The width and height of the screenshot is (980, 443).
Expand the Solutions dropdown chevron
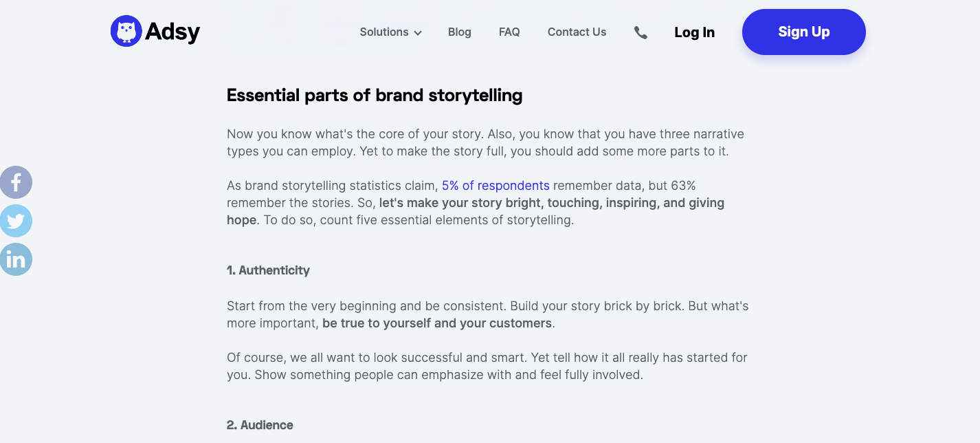(x=418, y=33)
